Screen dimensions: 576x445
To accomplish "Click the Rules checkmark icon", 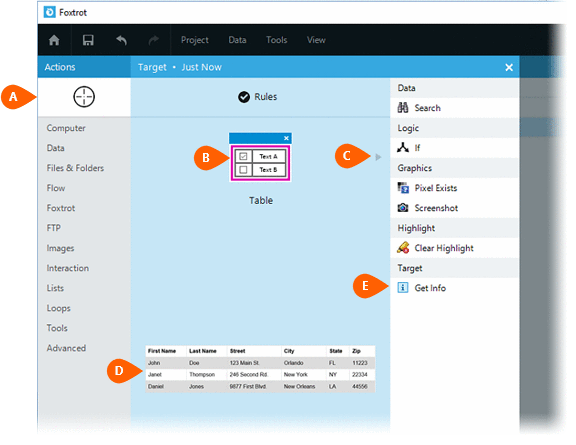I will click(244, 97).
